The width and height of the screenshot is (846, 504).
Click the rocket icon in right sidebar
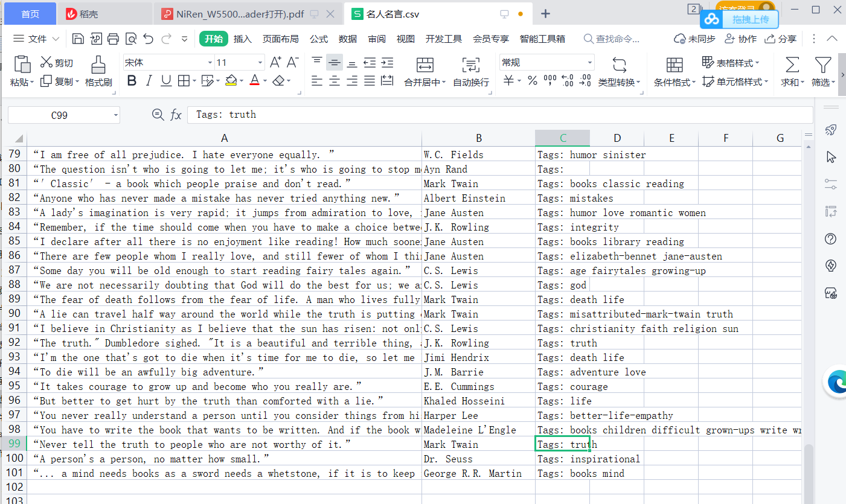[x=831, y=130]
